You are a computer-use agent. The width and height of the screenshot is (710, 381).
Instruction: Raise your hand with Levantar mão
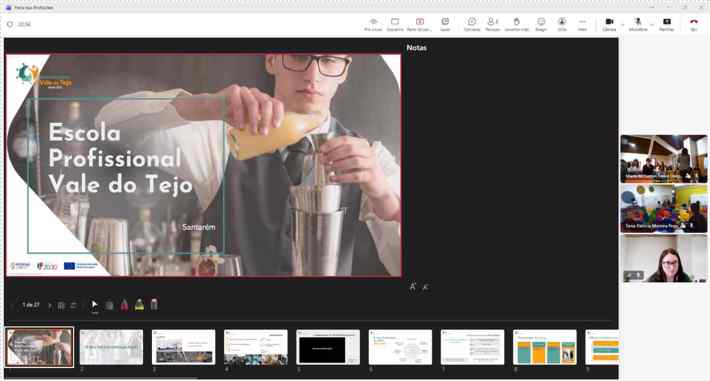tap(517, 24)
